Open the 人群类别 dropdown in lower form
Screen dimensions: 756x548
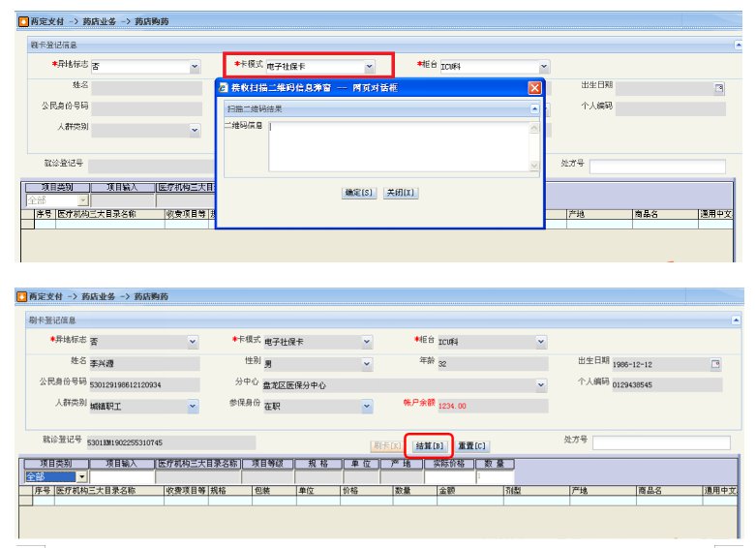pyautogui.click(x=193, y=407)
